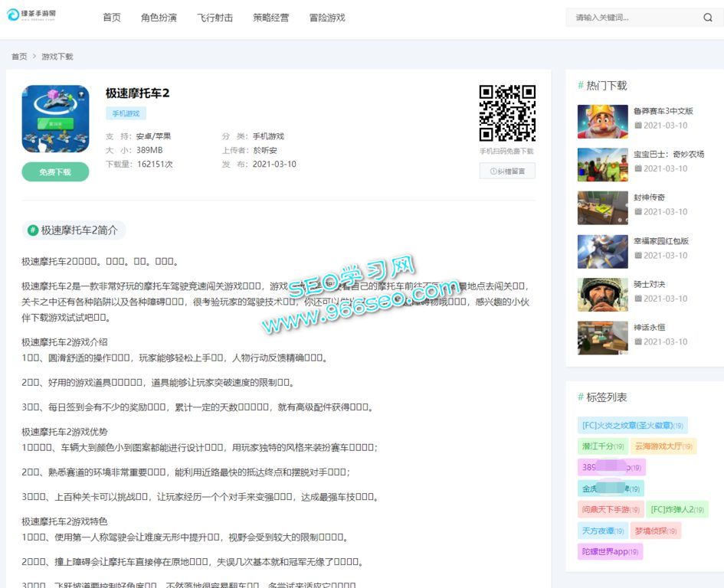Click the 云海游戏大厅 tag
The height and width of the screenshot is (588, 724).
coord(663,446)
